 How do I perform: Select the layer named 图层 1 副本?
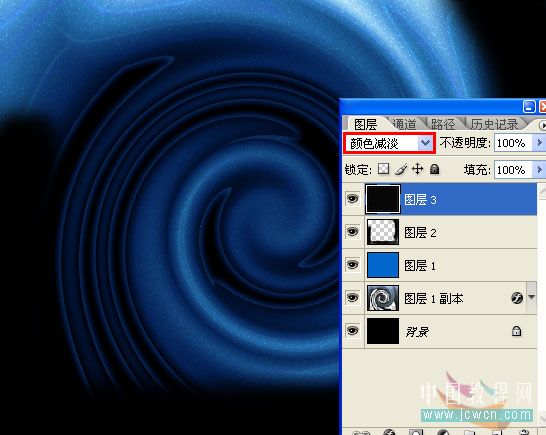click(x=434, y=298)
